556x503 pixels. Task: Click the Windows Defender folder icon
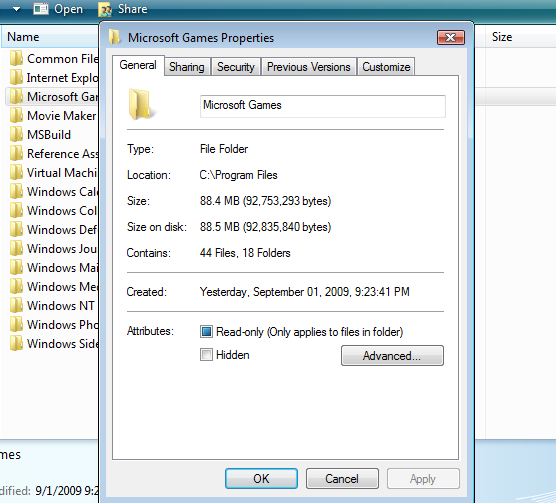coord(16,229)
